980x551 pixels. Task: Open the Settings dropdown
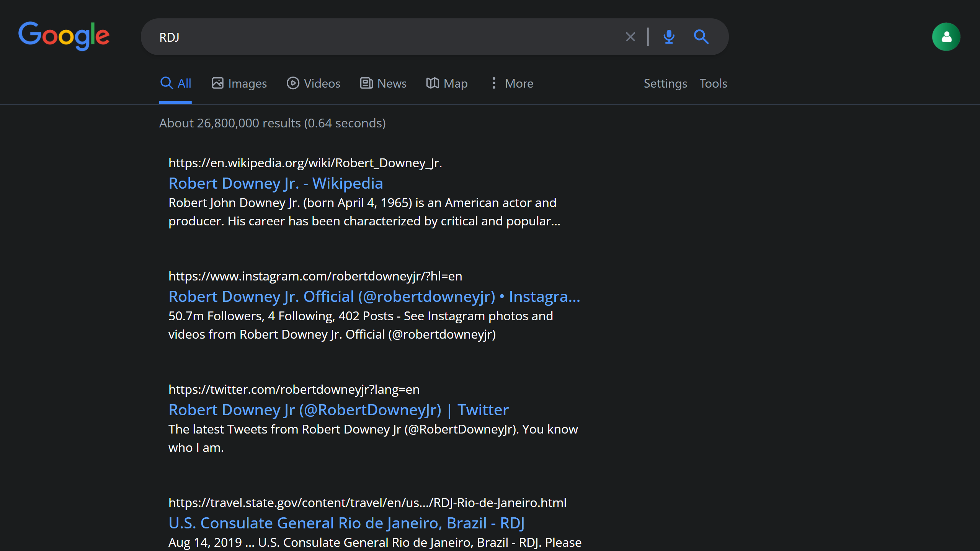pos(665,83)
